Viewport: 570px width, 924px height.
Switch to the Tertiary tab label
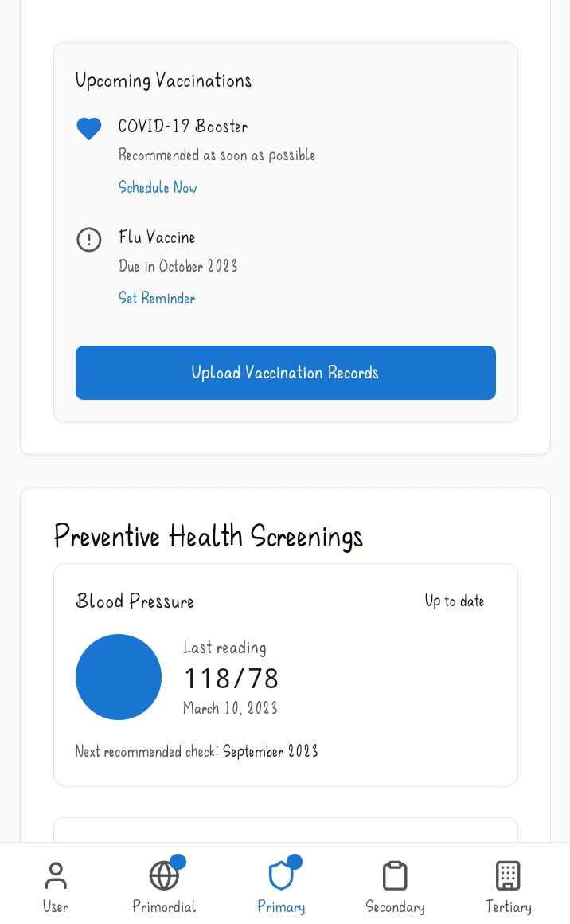click(x=508, y=907)
